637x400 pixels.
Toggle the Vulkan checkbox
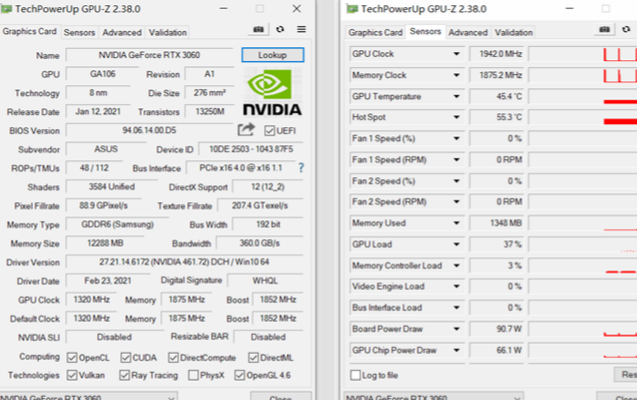72,375
